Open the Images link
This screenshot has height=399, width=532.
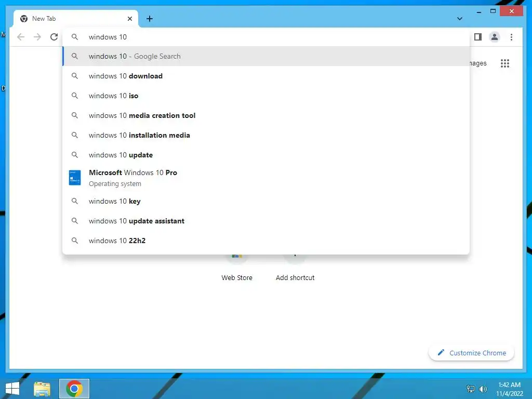pos(478,63)
